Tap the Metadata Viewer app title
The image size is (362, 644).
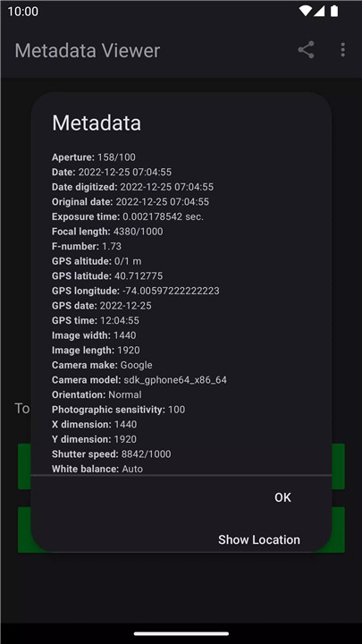[x=88, y=50]
